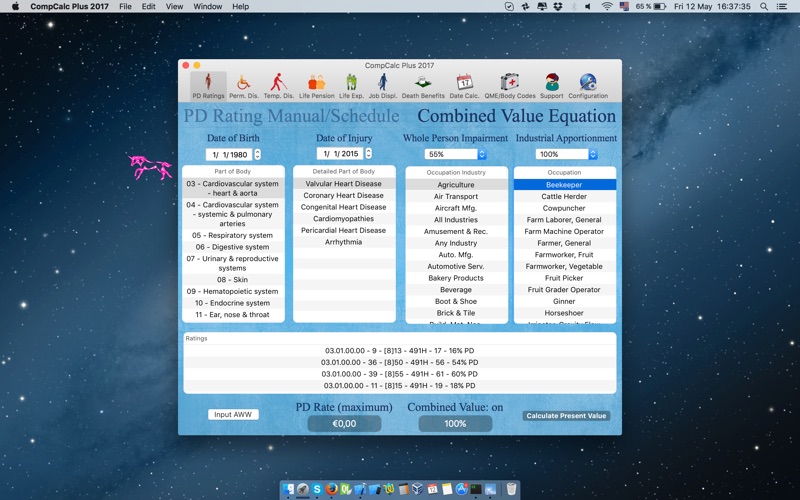
Task: Open Terminal from the dock
Action: pos(476,489)
